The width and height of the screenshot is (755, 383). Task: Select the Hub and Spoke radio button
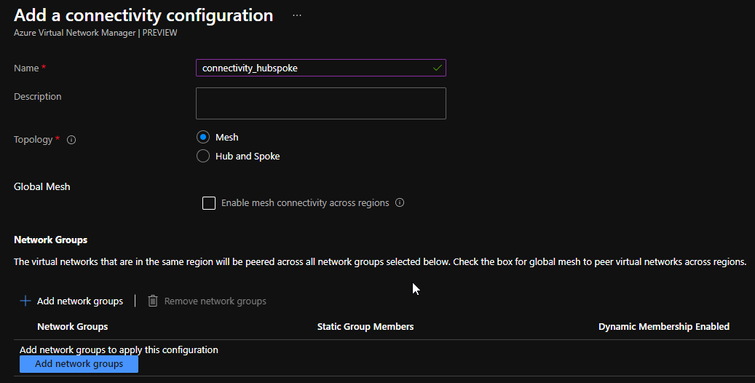pyautogui.click(x=203, y=156)
